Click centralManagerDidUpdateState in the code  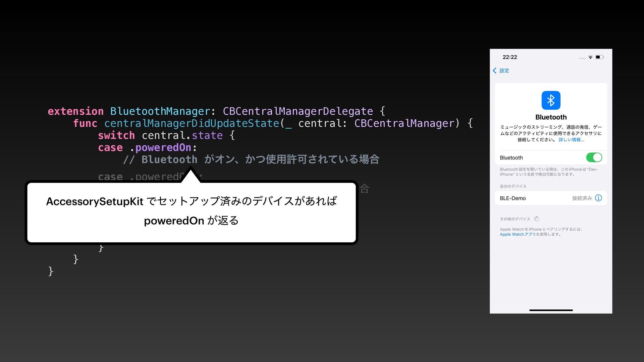click(x=192, y=123)
